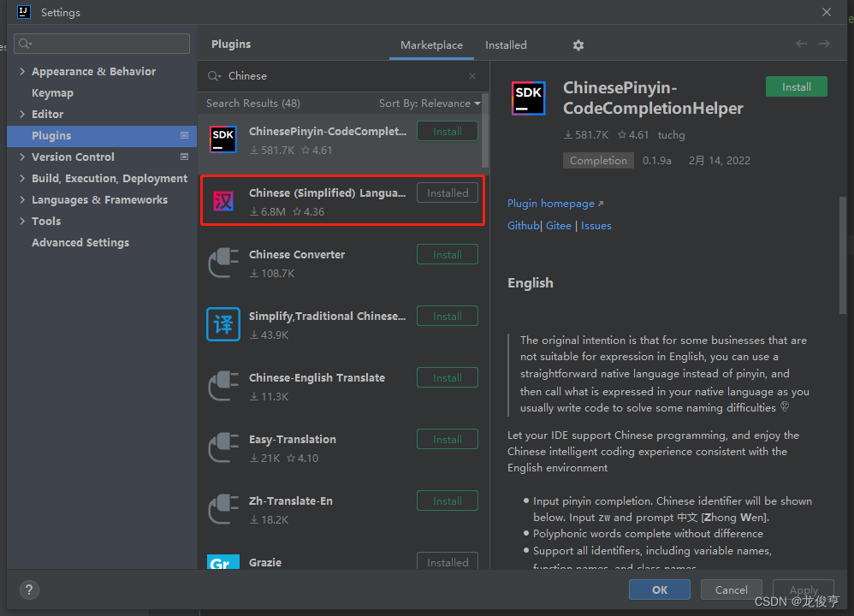Click the settings search input field

102,44
